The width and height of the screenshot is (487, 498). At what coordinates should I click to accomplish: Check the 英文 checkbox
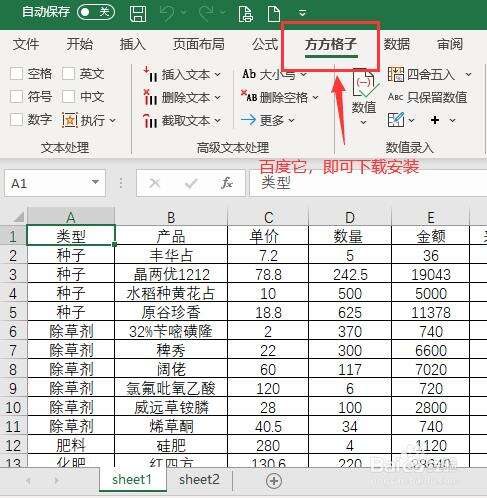pyautogui.click(x=68, y=74)
